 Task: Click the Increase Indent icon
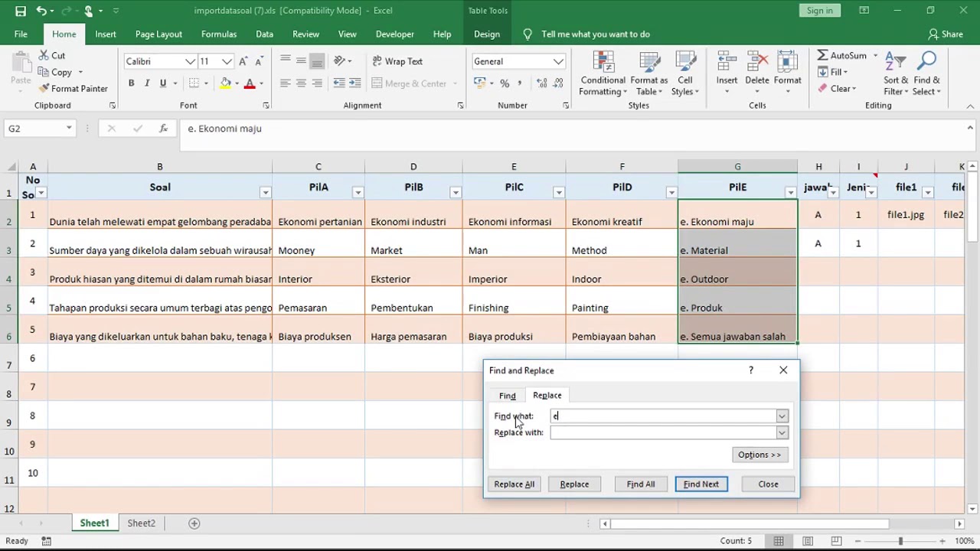click(x=354, y=83)
